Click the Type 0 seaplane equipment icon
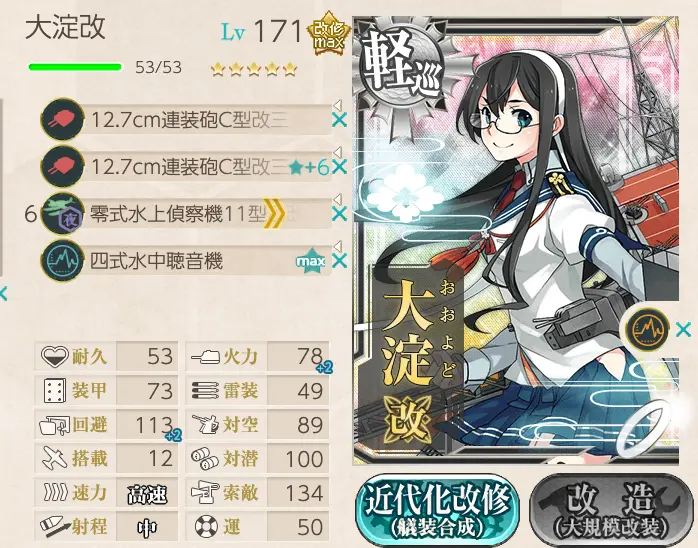 (x=62, y=214)
